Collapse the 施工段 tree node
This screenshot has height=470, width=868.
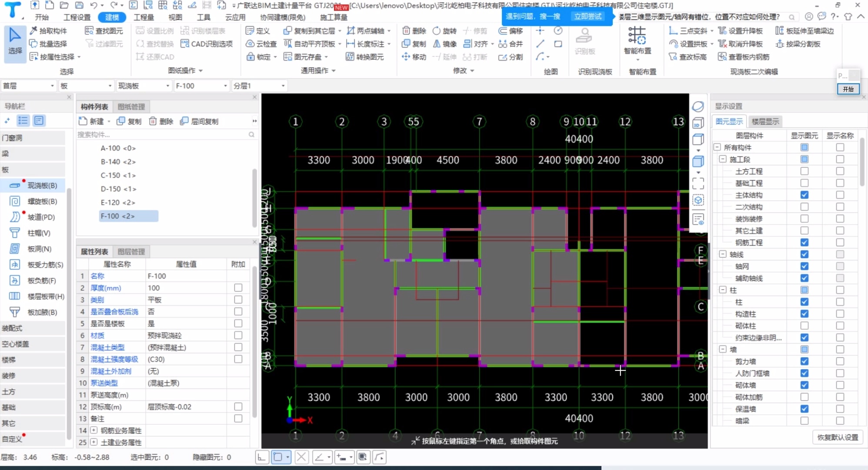click(723, 159)
